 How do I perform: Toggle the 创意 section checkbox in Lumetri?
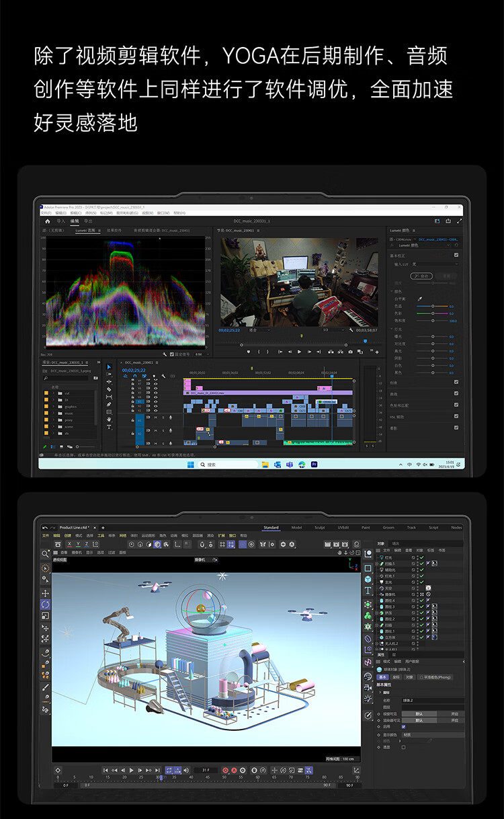click(456, 382)
